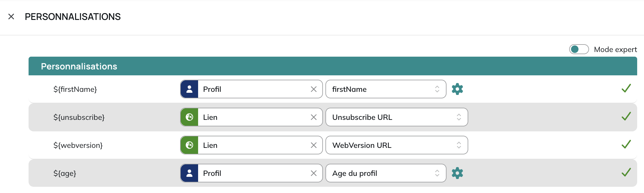Screen dimensions: 644x193
Task: Click the green globe icon in unsubscribe row
Action: (x=189, y=117)
